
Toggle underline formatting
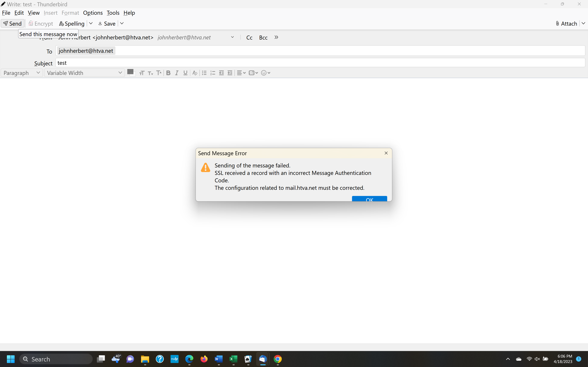pos(185,73)
